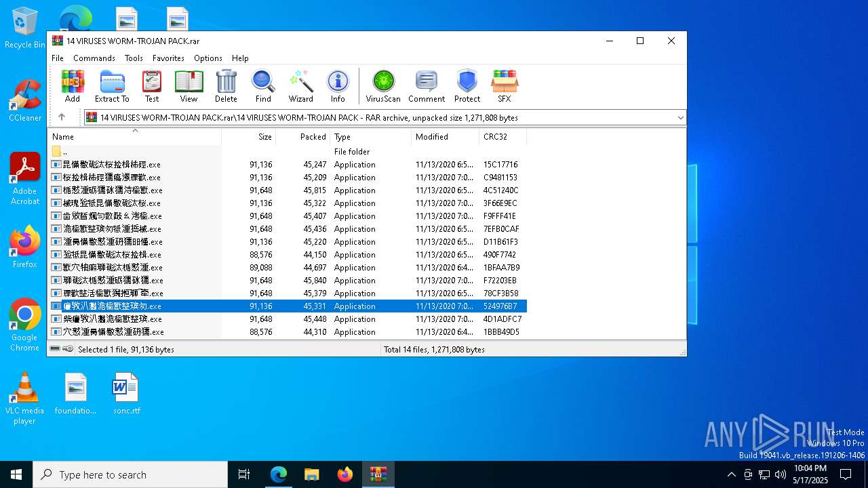Open Task View in taskbar
868x488 pixels.
[x=244, y=474]
